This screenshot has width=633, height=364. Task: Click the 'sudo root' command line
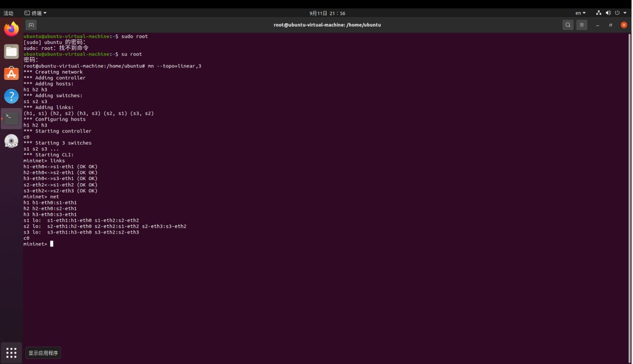(x=85, y=36)
